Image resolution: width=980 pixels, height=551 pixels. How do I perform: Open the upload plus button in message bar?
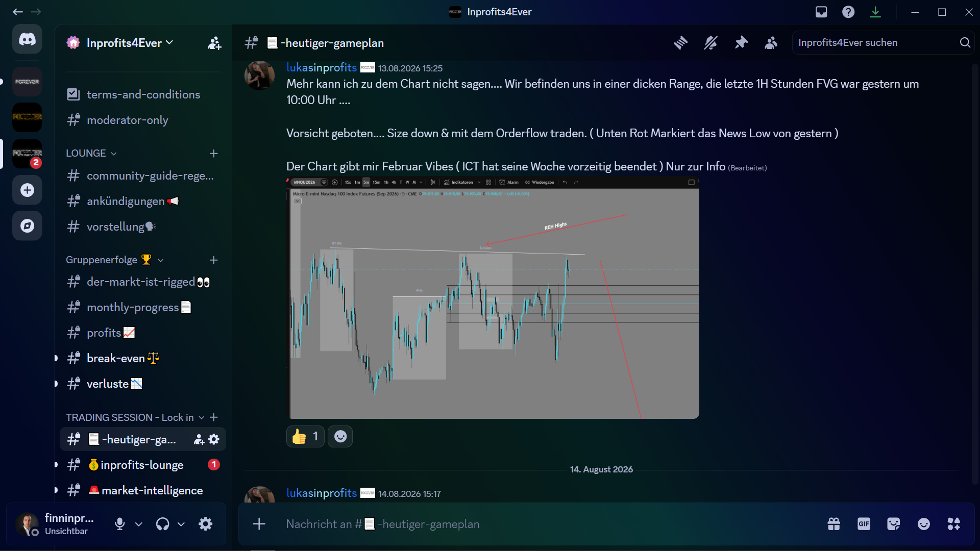point(259,524)
